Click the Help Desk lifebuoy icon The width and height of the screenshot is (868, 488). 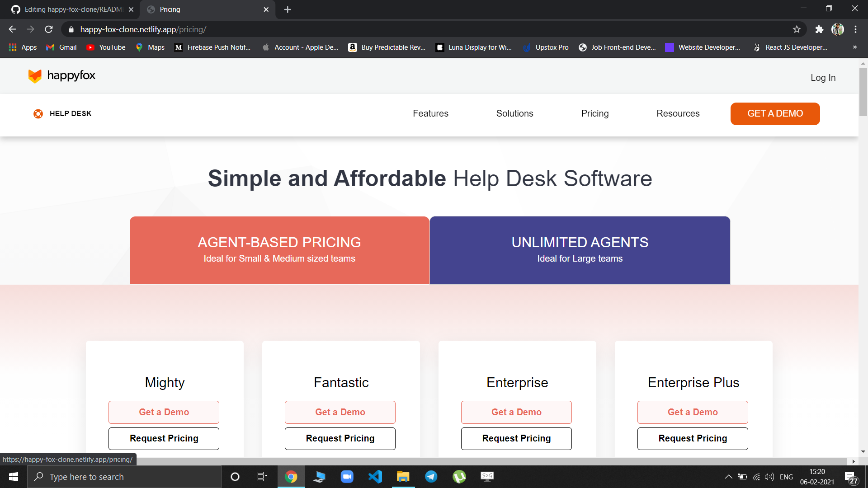38,114
